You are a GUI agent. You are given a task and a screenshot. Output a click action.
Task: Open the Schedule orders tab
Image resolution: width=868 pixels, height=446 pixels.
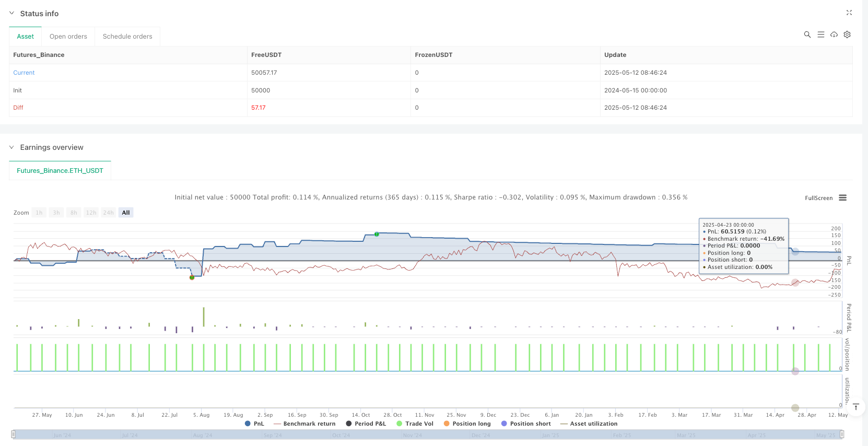point(127,37)
